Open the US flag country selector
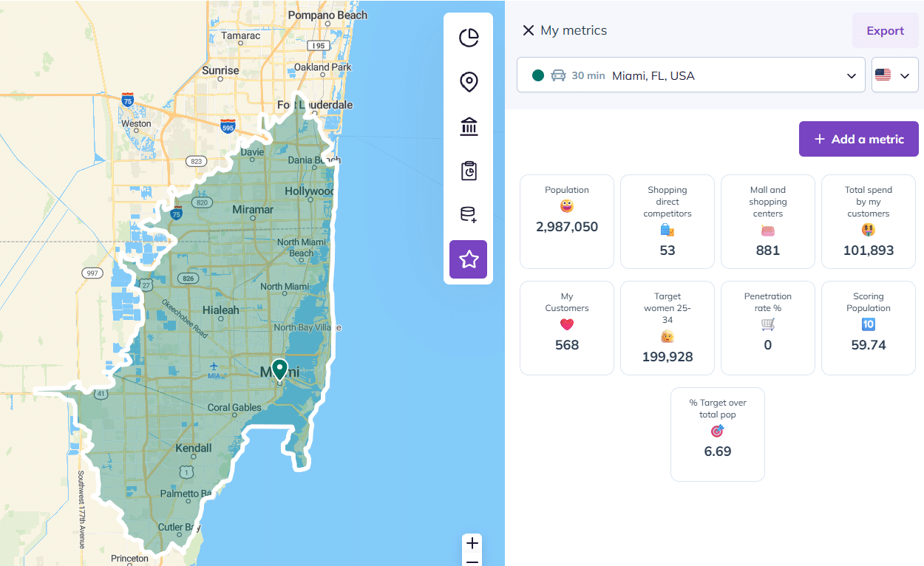Image resolution: width=924 pixels, height=566 pixels. pyautogui.click(x=894, y=75)
